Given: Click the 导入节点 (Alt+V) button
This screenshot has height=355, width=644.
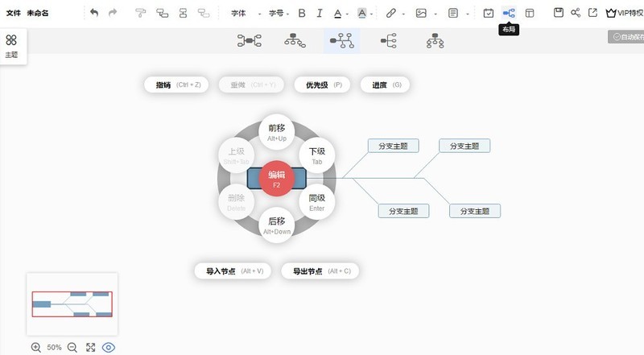Looking at the screenshot, I should click(233, 271).
